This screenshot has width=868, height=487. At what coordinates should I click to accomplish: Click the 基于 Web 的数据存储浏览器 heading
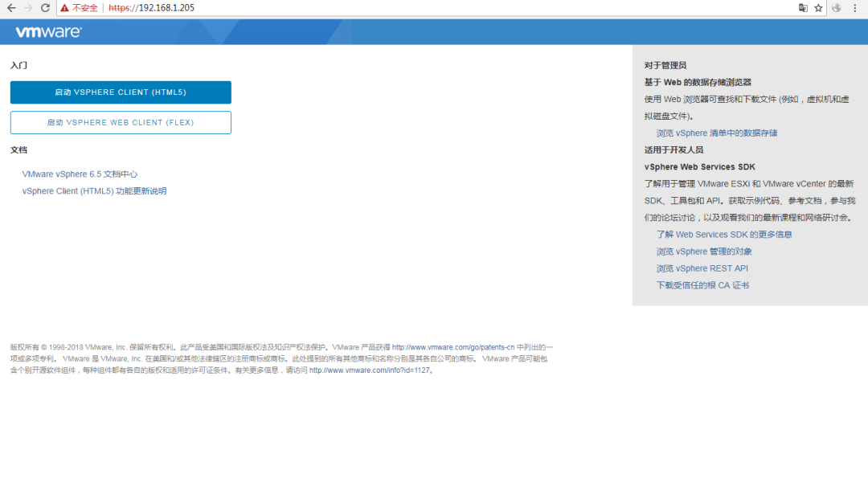coord(698,82)
